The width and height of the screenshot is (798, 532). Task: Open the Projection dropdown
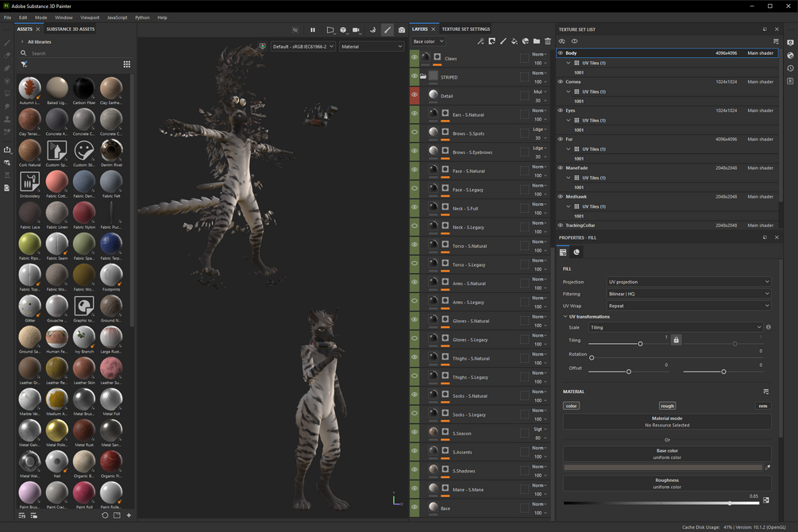click(688, 282)
